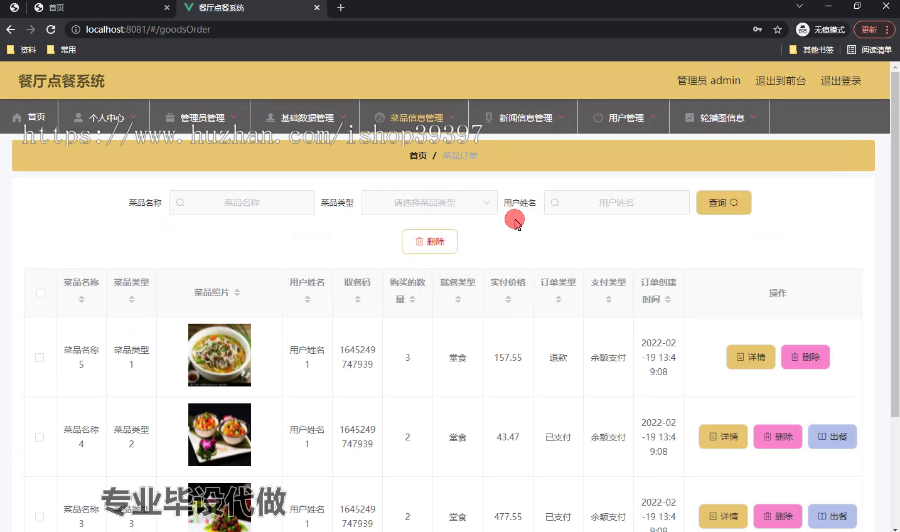Check the row checkbox for 菜品名称5

40,357
